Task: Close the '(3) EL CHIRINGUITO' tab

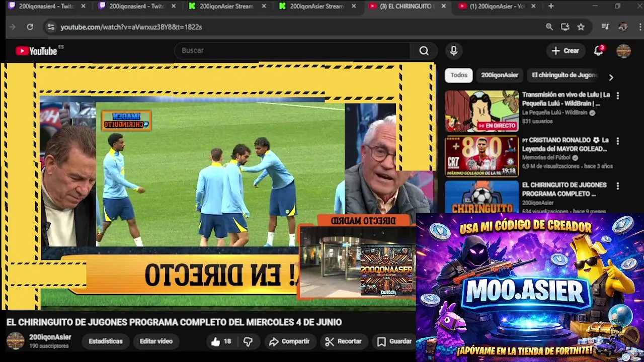Action: click(443, 6)
